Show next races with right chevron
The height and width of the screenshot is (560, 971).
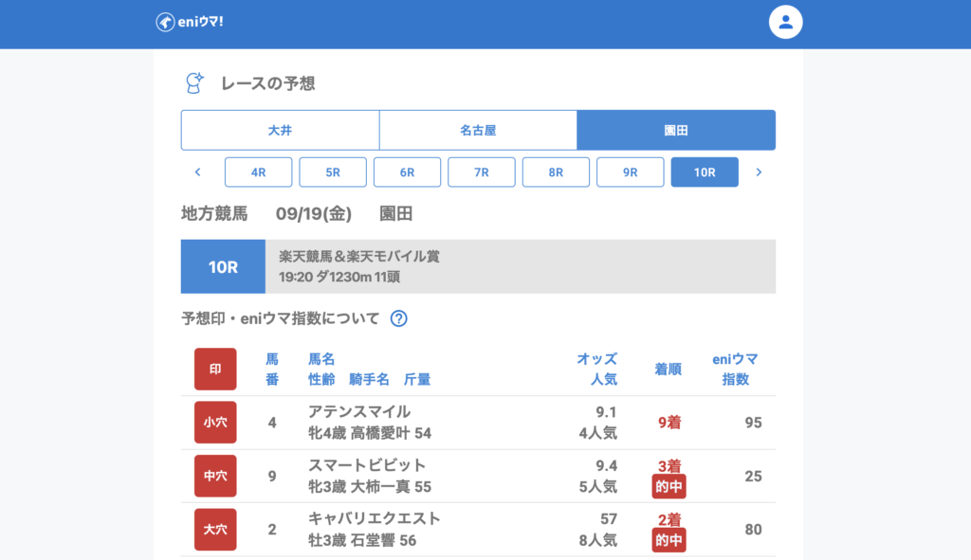click(759, 172)
